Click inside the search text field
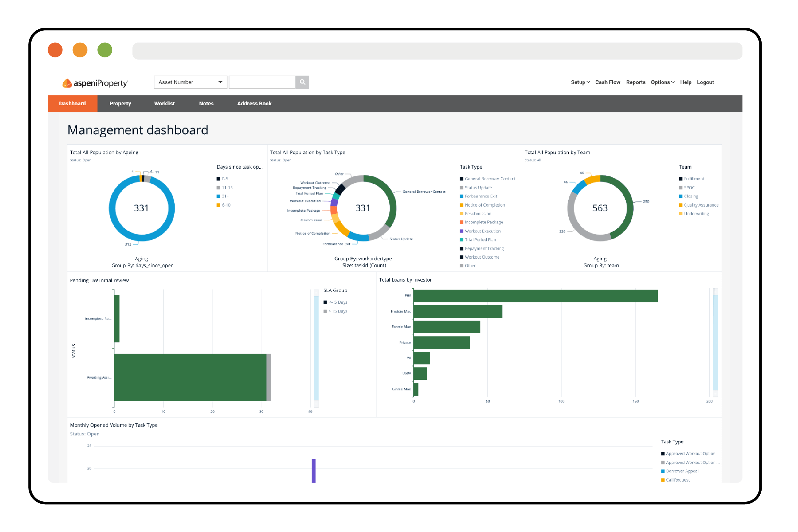This screenshot has height=532, width=798. pos(261,82)
